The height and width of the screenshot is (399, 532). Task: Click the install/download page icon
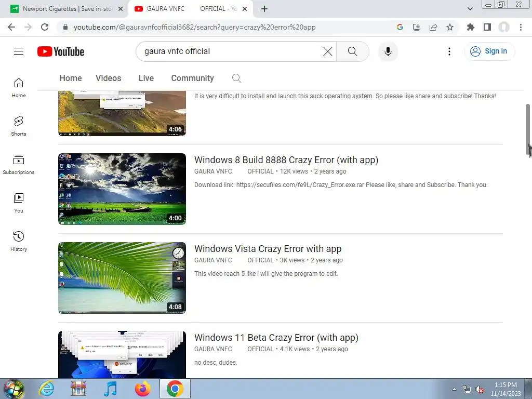pyautogui.click(x=417, y=27)
